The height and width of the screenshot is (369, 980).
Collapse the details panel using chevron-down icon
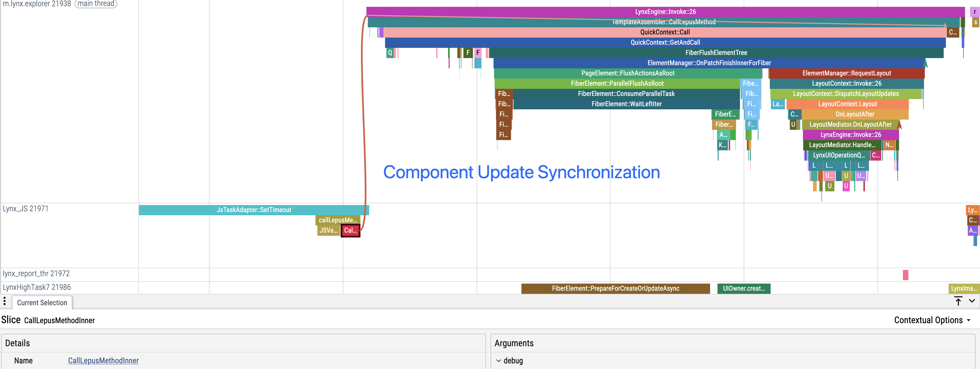pos(972,301)
